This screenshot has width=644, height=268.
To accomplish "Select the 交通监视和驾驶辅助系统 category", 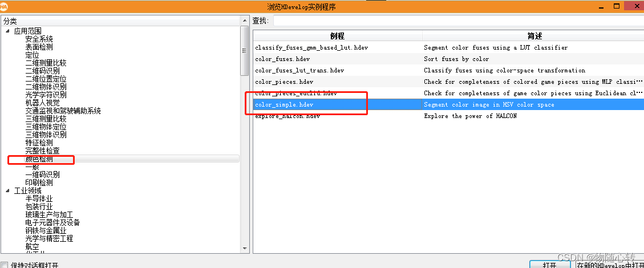I will coord(63,111).
